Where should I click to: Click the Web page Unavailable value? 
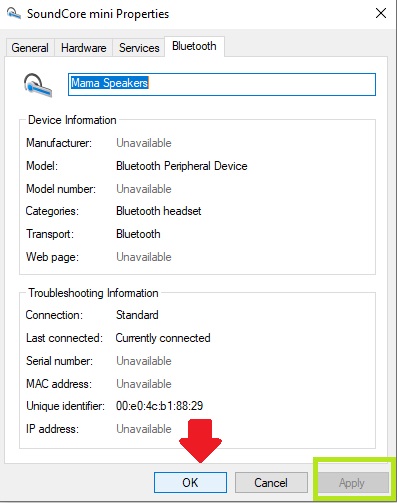pyautogui.click(x=144, y=257)
